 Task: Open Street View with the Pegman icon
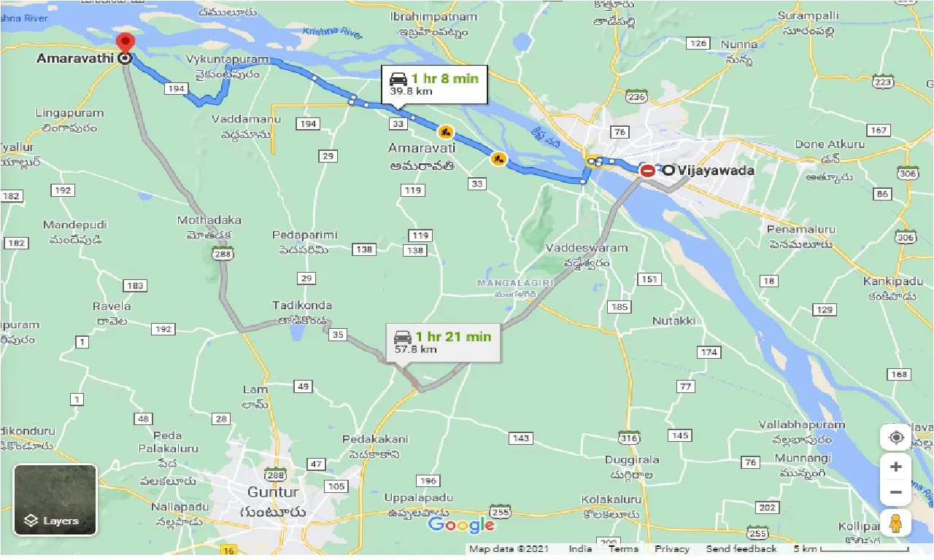[x=896, y=524]
